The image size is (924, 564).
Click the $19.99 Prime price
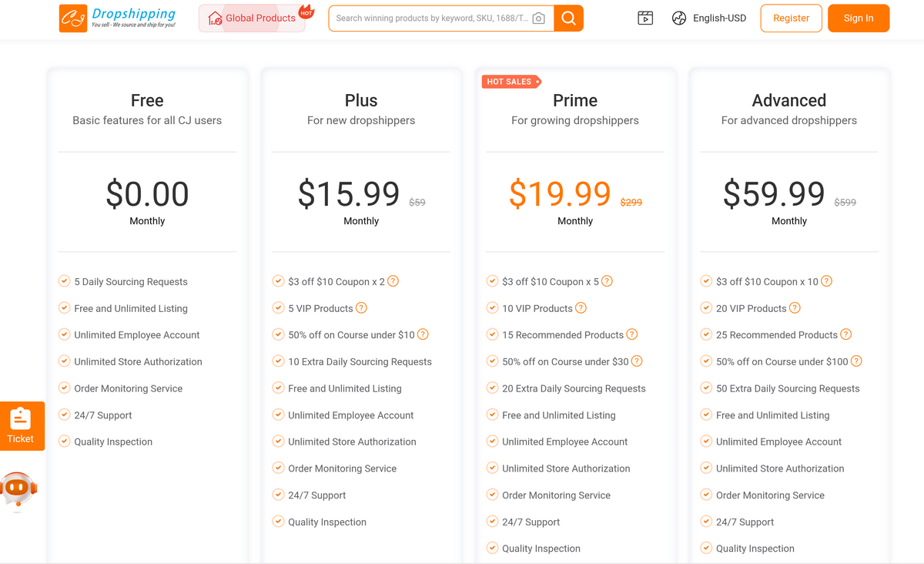pos(560,194)
